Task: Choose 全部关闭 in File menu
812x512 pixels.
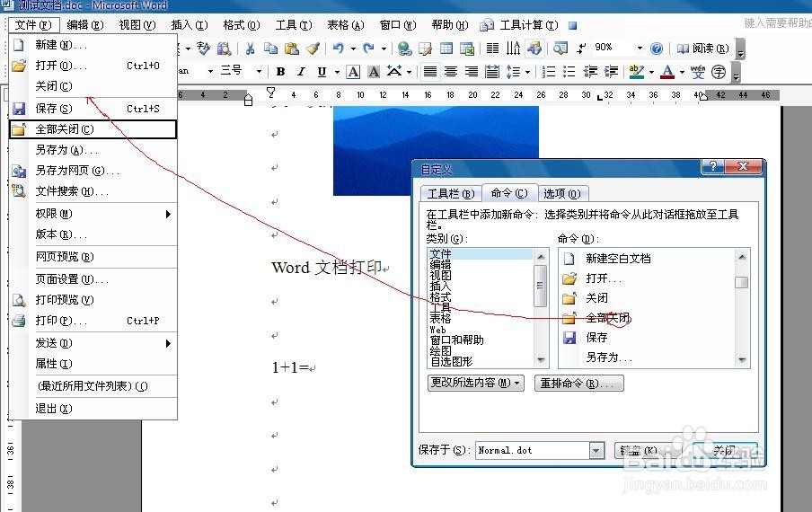Action: pyautogui.click(x=93, y=129)
